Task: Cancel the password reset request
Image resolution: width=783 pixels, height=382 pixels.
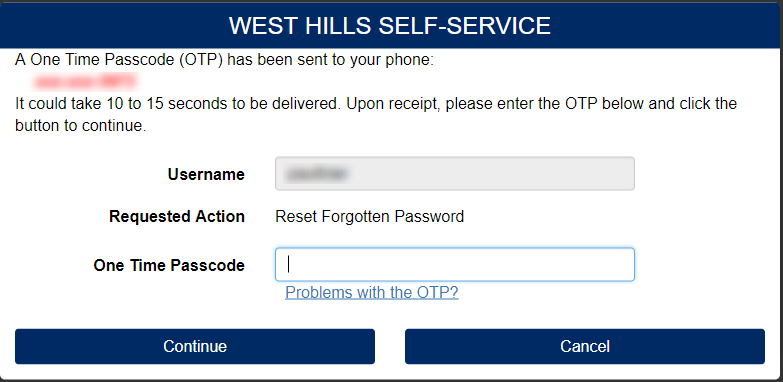Action: [x=585, y=346]
